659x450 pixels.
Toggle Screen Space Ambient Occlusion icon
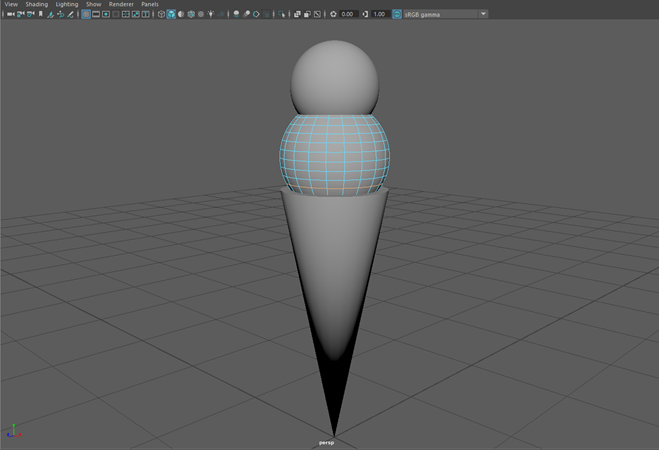[236, 14]
